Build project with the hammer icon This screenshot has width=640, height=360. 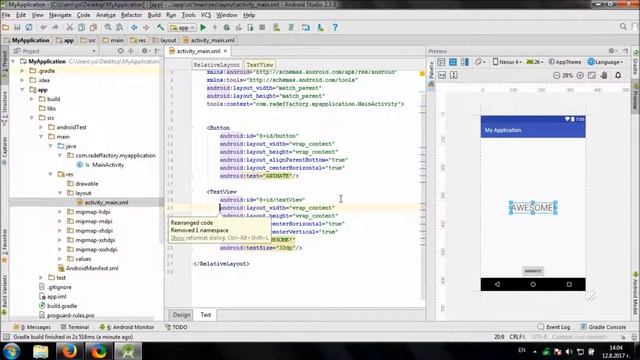160,27
